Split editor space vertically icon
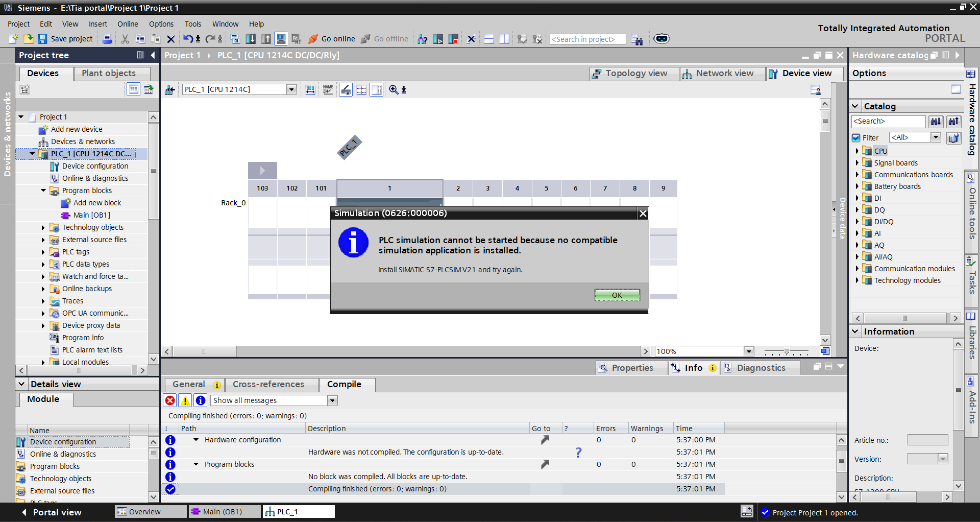This screenshot has height=522, width=980. pyautogui.click(x=504, y=39)
